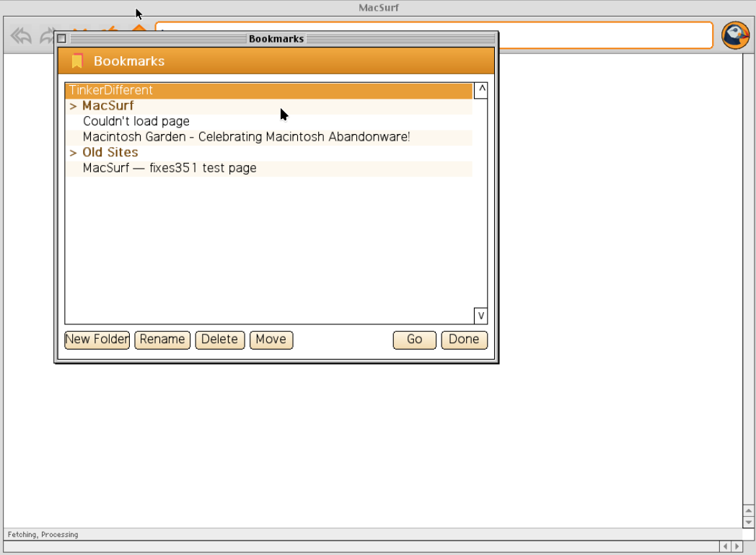756x555 pixels.
Task: Click the Rename button
Action: (x=162, y=339)
